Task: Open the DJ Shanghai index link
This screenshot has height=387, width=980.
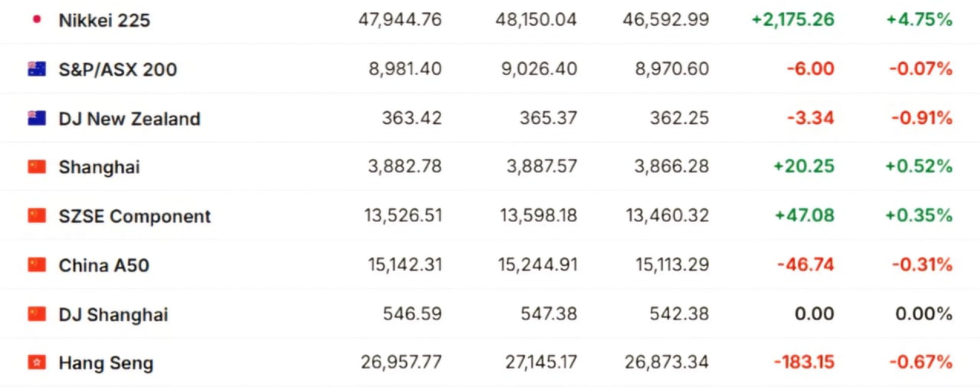Action: (x=113, y=315)
